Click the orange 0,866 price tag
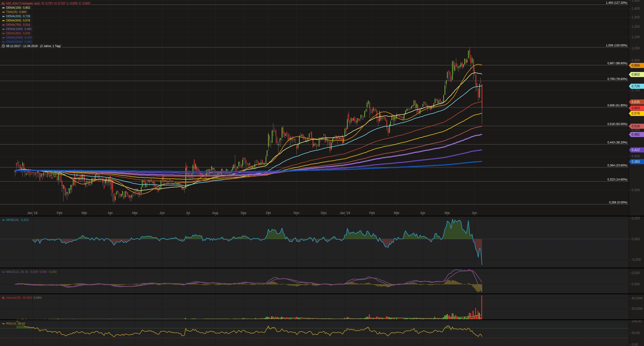Image resolution: width=644 pixels, height=346 pixels. click(x=636, y=65)
